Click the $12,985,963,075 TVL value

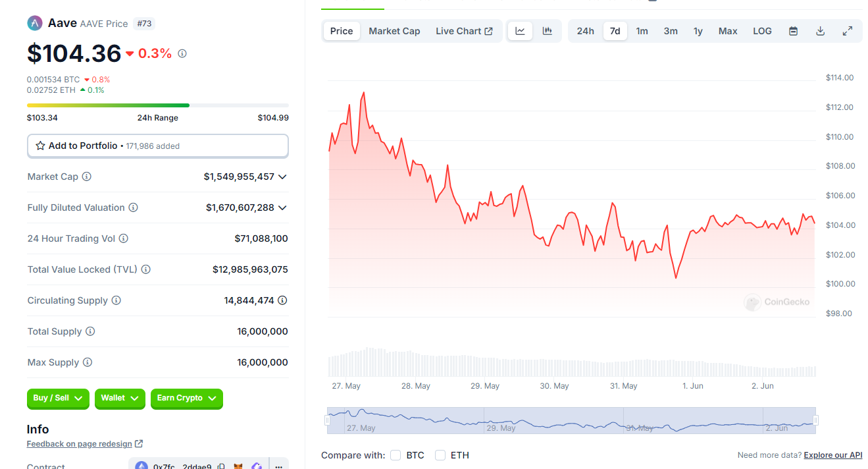point(250,269)
